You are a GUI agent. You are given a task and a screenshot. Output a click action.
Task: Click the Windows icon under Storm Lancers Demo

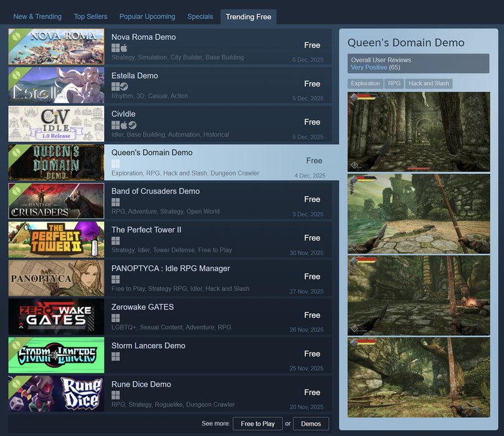115,357
